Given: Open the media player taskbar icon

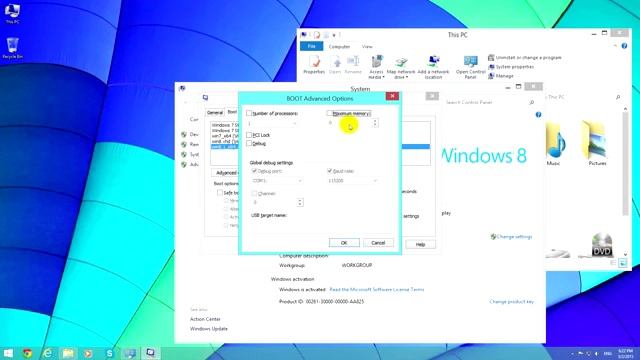Looking at the screenshot, I should click(88, 353).
